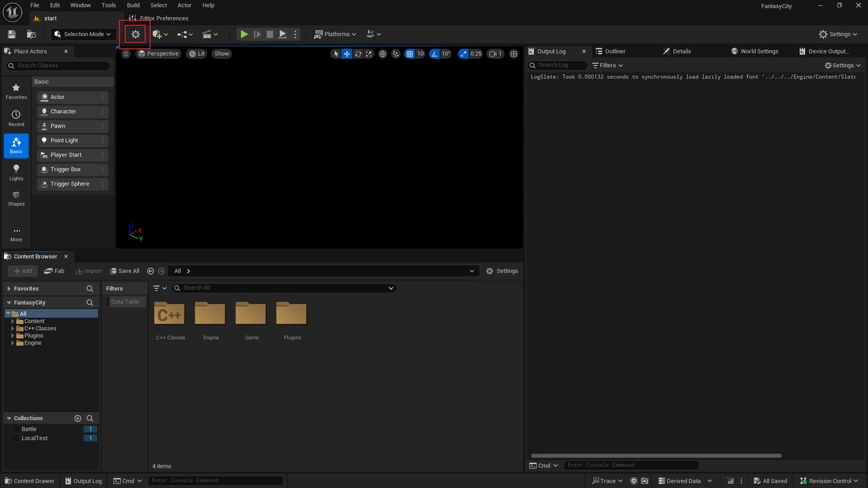
Task: Open the Selection Mode dropdown
Action: [x=82, y=34]
